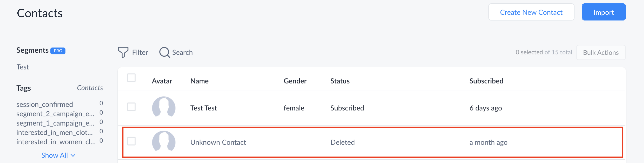644x163 pixels.
Task: Select the Unknown Contact row checkbox
Action: click(131, 141)
